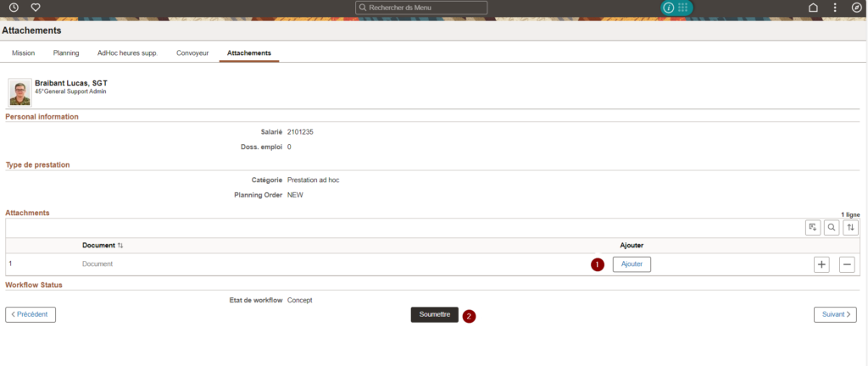Image resolution: width=868 pixels, height=366 pixels.
Task: Click the sort arrows button in Attachments grid
Action: click(x=850, y=227)
